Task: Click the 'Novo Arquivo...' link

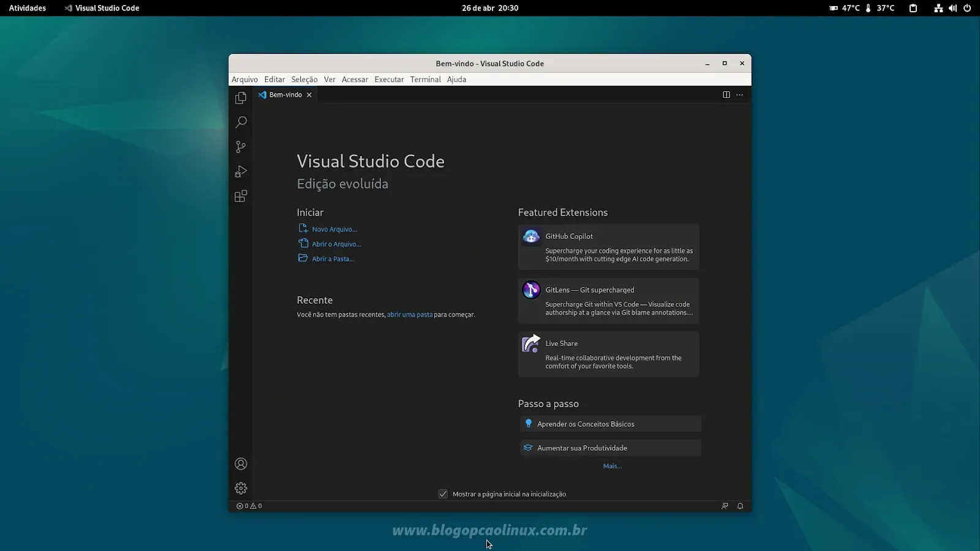Action: click(334, 230)
